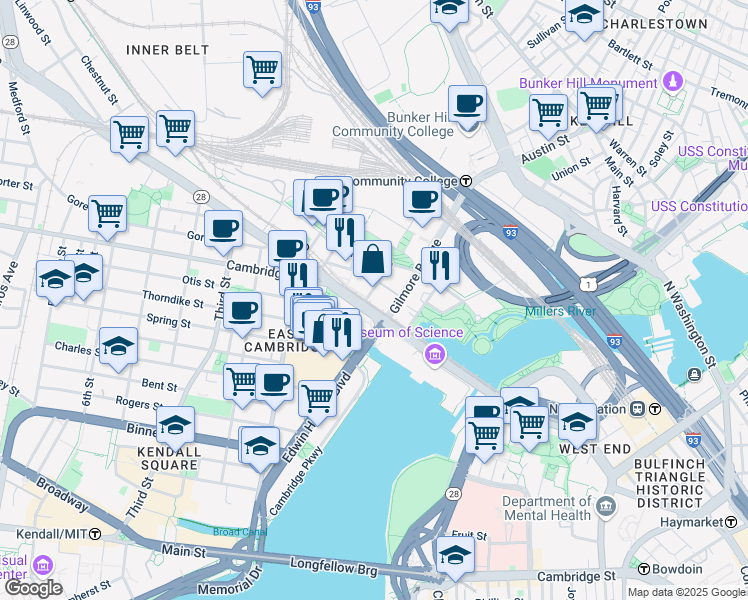This screenshot has width=748, height=600.
Task: Click the Department of Mental Health pin
Action: (x=607, y=507)
